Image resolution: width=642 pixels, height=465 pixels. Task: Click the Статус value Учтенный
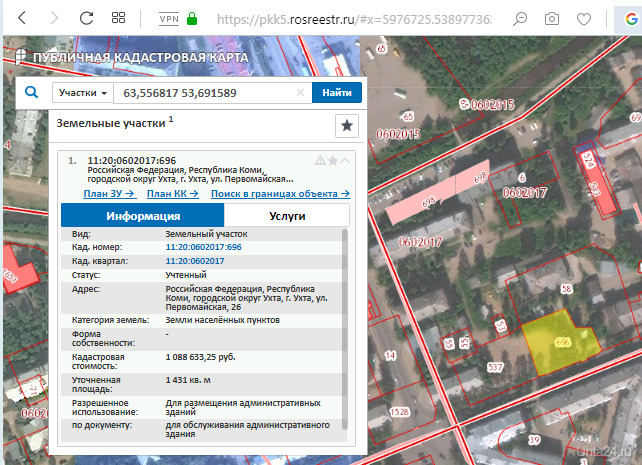[186, 275]
